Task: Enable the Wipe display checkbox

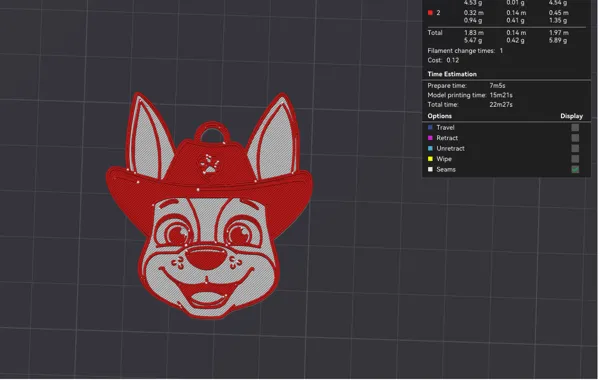Action: click(x=576, y=159)
